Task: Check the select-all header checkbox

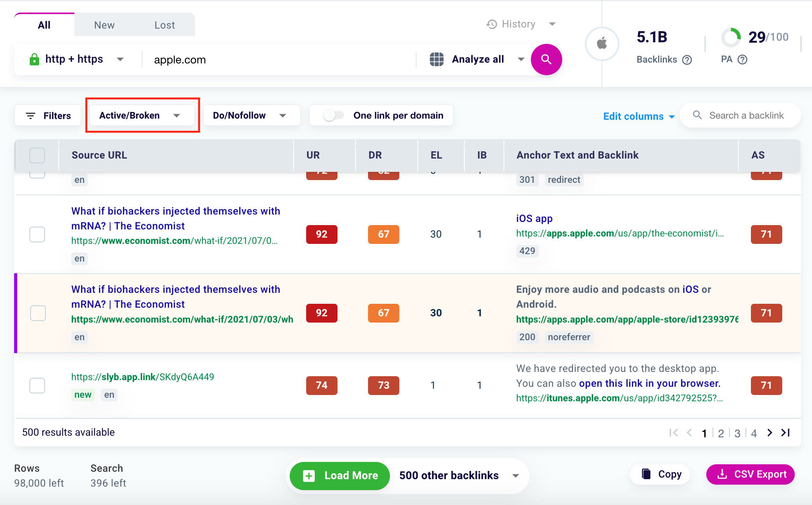Action: coord(37,155)
